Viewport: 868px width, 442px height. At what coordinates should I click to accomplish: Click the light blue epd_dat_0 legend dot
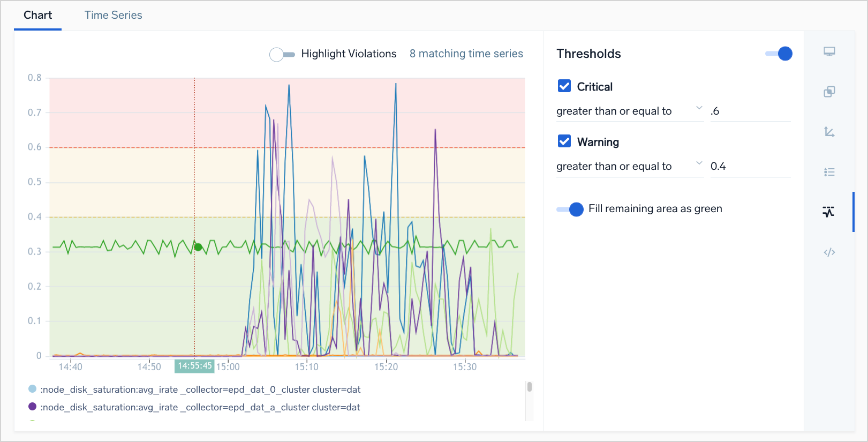tap(32, 389)
